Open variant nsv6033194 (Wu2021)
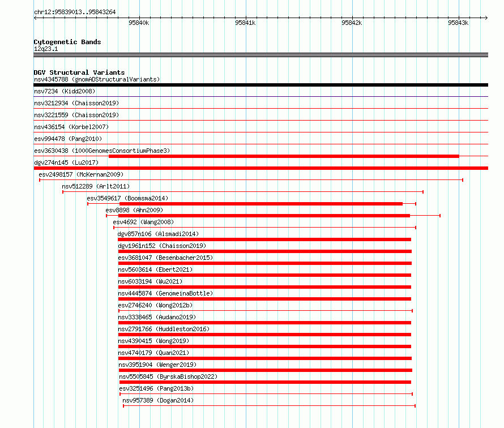The height and width of the screenshot is (428, 504). tap(150, 281)
